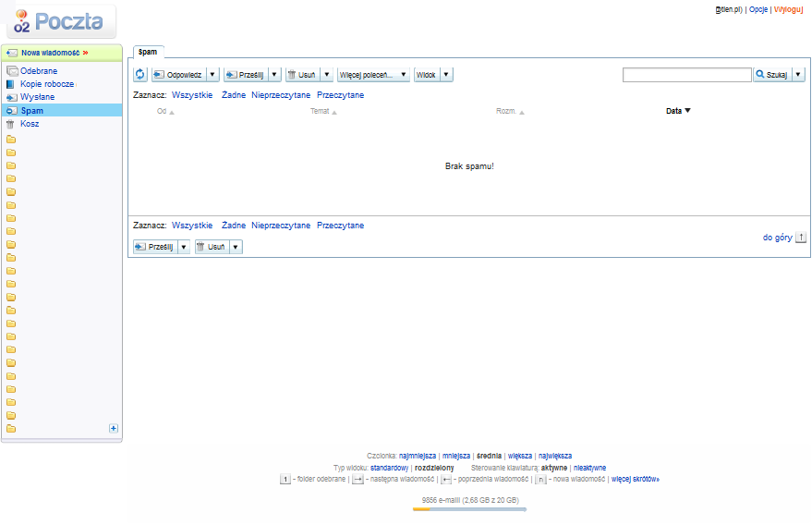Select Nieprzeczytane above the message list
The width and height of the screenshot is (812, 525).
pos(281,95)
